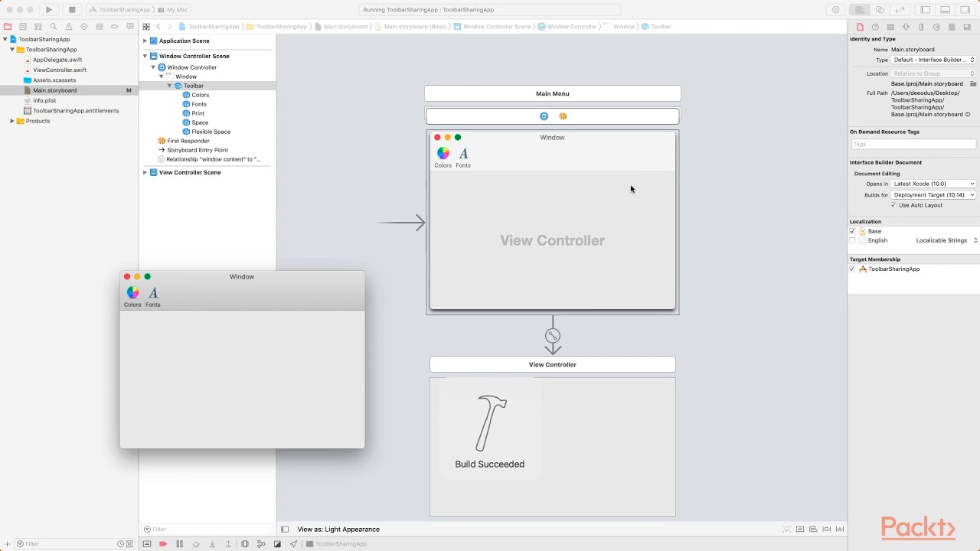The height and width of the screenshot is (551, 980).
Task: Open the Test navigator diamond icon
Action: click(84, 27)
